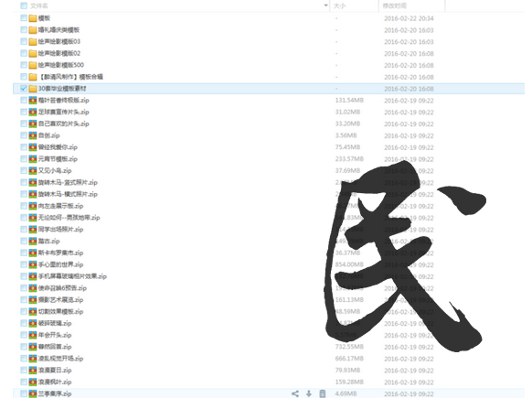Sort files by the 大小 column header
This screenshot has height=398, width=532.
[339, 5]
